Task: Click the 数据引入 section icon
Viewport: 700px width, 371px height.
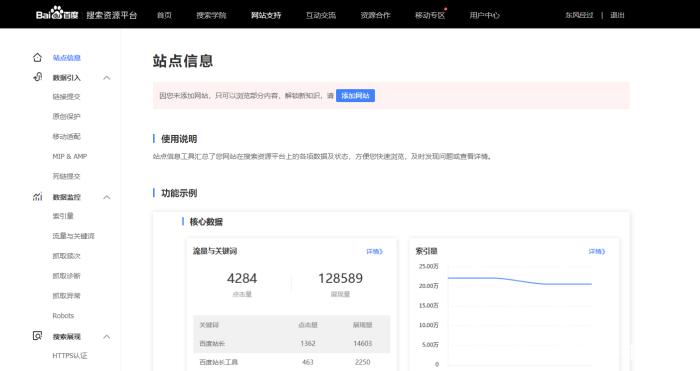Action: point(38,77)
